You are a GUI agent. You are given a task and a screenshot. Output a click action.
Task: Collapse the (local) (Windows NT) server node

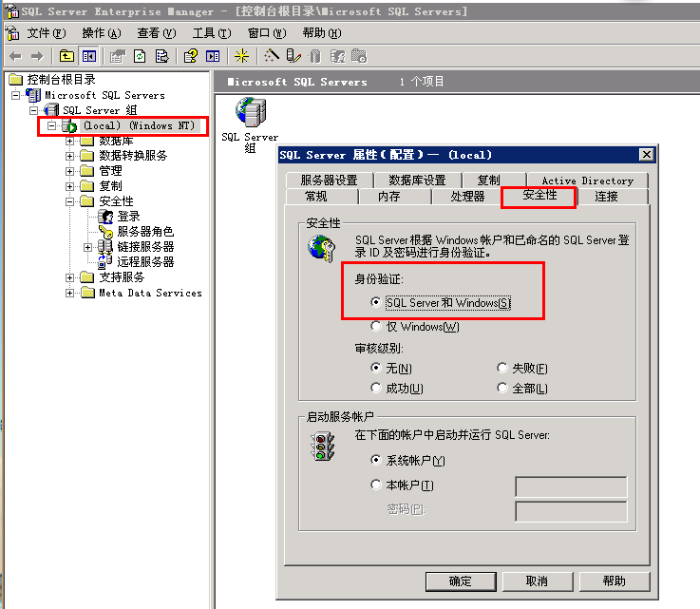[52, 126]
